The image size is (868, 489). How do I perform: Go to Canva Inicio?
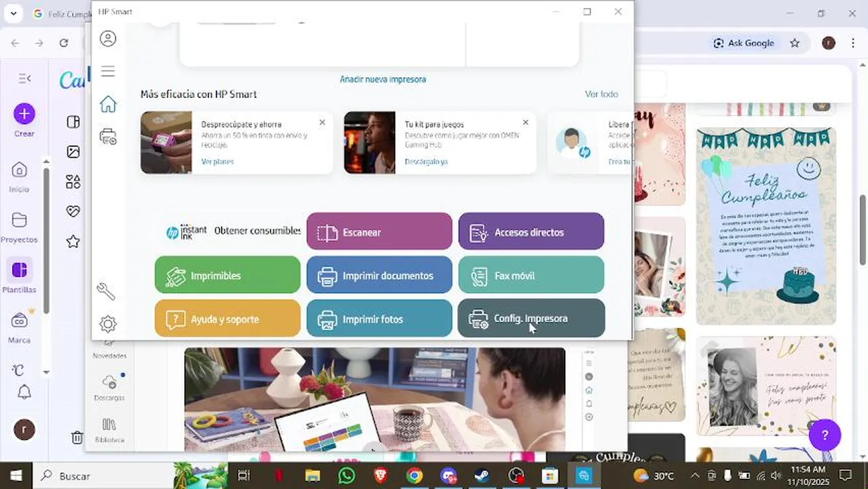click(19, 176)
